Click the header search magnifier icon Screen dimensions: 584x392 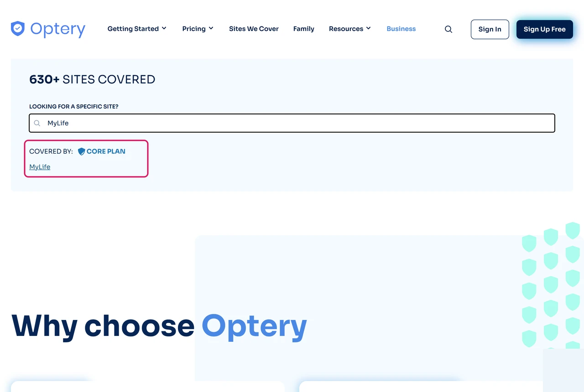(x=448, y=29)
